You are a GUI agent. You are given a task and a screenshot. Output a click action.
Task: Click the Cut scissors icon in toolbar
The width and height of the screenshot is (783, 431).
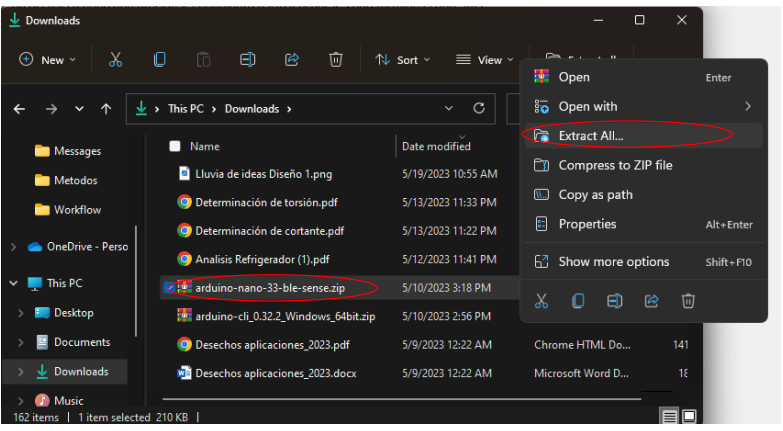tap(116, 60)
